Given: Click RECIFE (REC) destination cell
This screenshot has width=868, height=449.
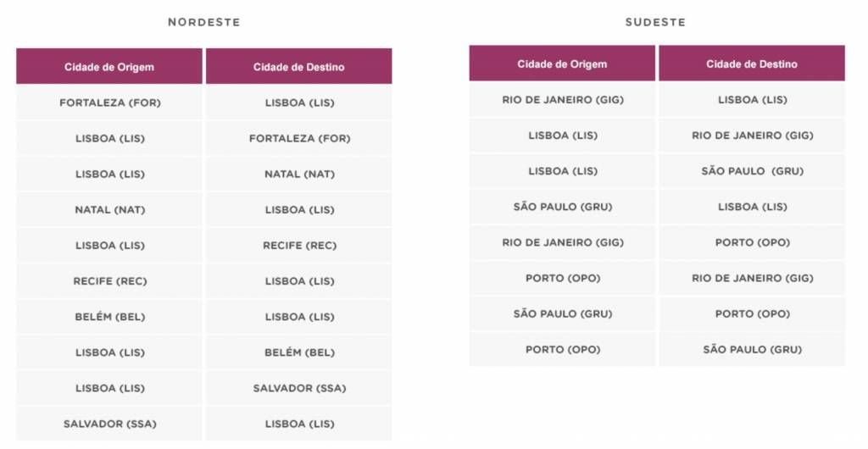Looking at the screenshot, I should tap(299, 245).
